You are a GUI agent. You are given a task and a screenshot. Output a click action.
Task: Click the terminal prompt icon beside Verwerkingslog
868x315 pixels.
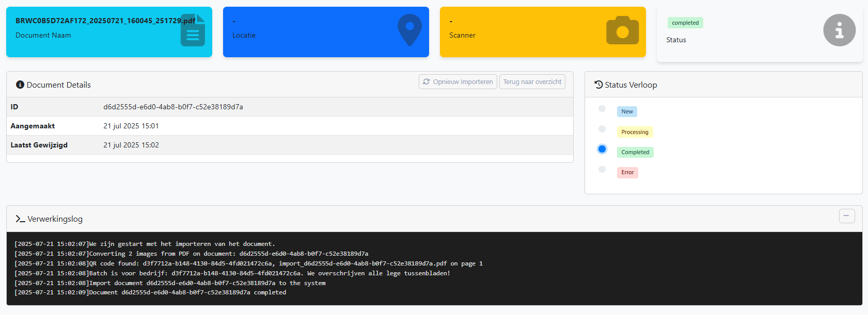[20, 219]
